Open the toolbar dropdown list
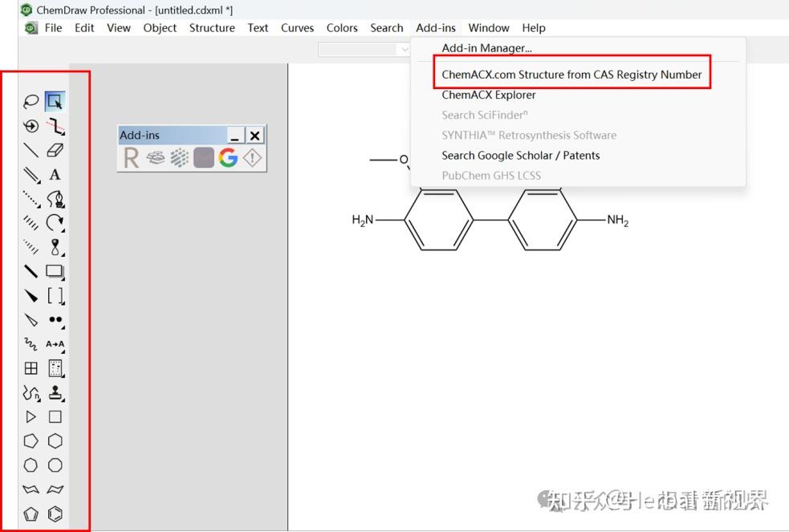 point(405,49)
